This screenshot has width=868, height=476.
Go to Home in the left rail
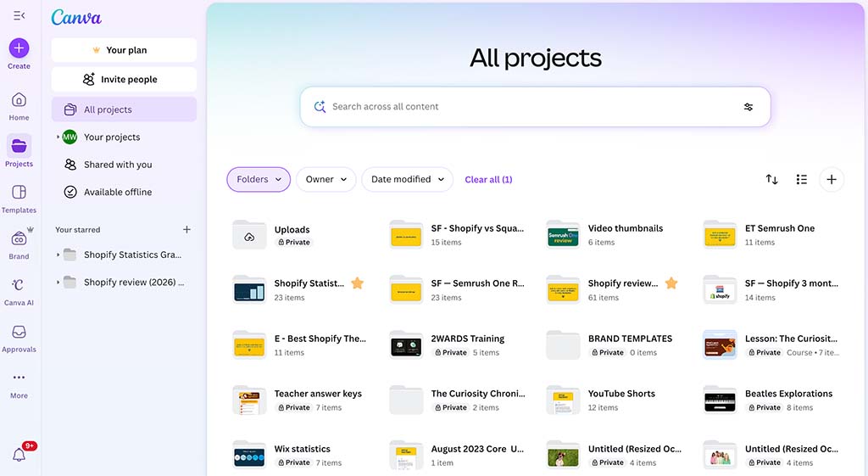19,106
